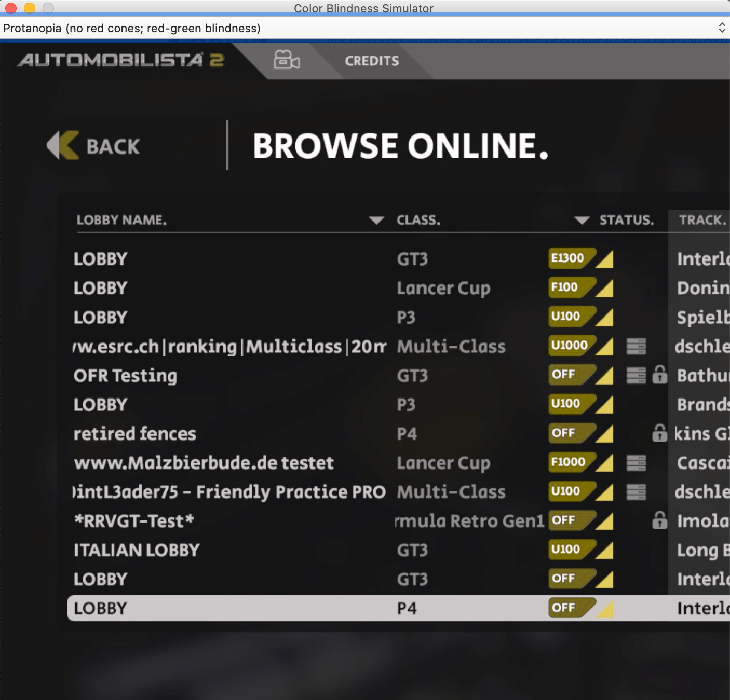Sort by the CLASS. column header
Image resolution: width=730 pixels, height=700 pixels.
click(418, 220)
